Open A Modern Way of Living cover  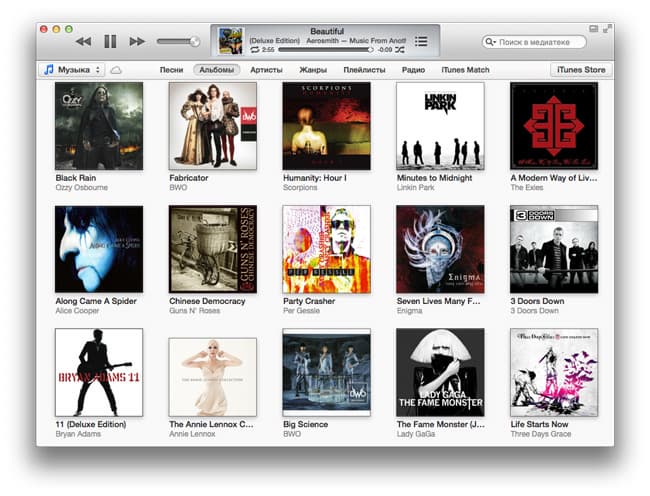point(554,126)
